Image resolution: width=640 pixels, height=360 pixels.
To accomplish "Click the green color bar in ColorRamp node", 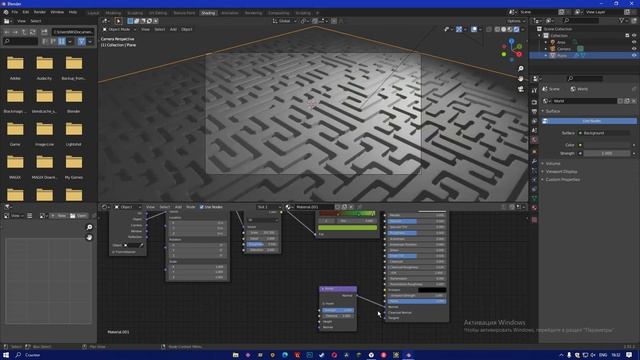I will (347, 227).
